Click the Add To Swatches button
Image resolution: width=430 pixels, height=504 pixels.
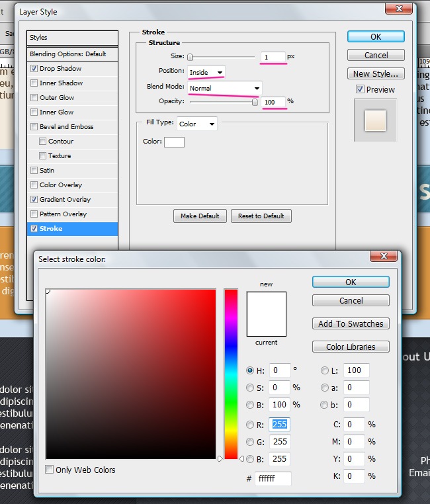point(351,323)
